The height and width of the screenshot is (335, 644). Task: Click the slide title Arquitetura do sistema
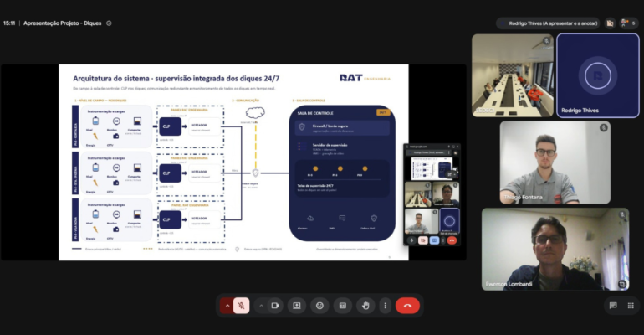coord(176,79)
